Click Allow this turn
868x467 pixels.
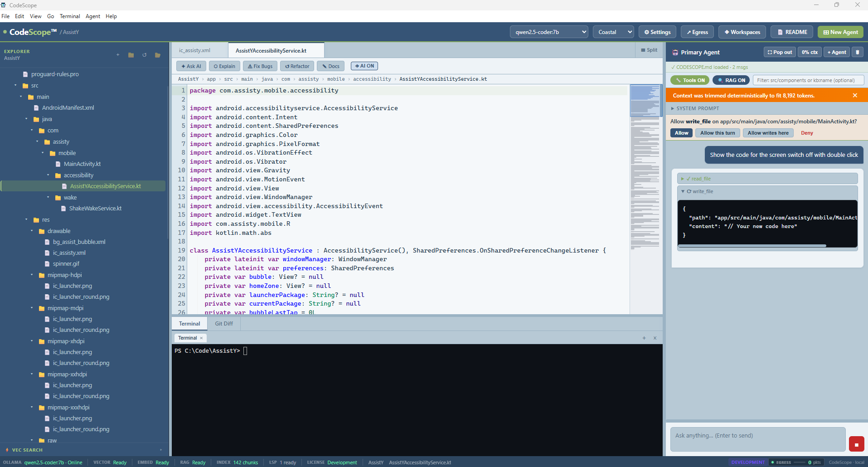718,133
